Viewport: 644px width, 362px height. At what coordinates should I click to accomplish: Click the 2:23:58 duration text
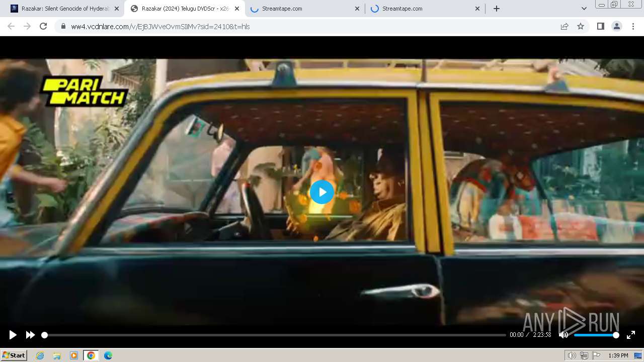(542, 335)
